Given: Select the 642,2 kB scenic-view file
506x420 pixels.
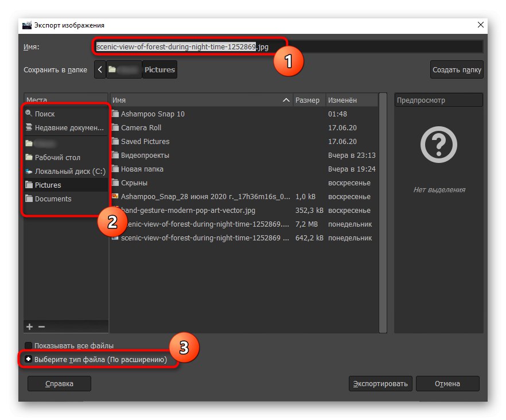Looking at the screenshot, I should point(244,238).
